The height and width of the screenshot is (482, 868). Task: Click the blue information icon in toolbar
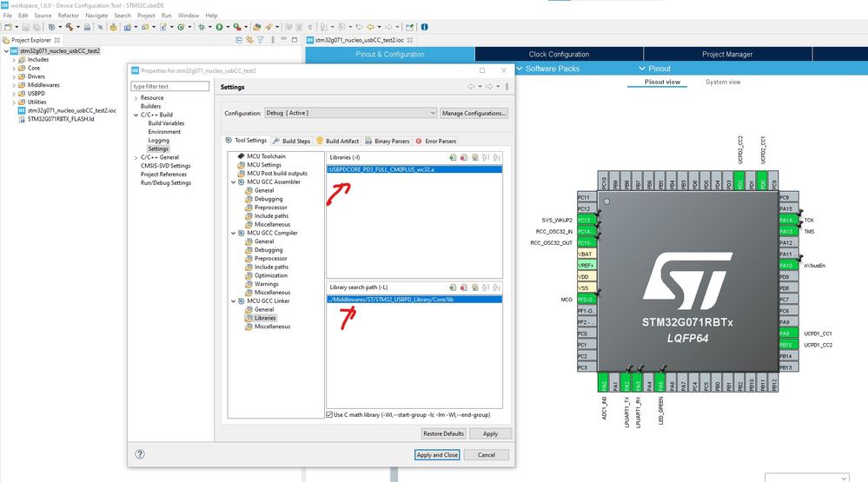point(425,27)
